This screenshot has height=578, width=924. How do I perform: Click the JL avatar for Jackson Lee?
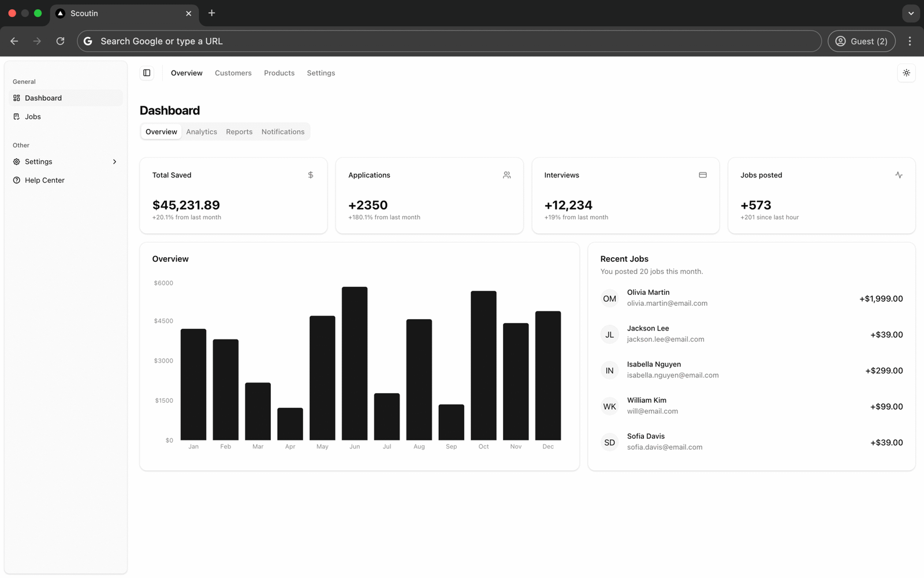click(x=609, y=335)
